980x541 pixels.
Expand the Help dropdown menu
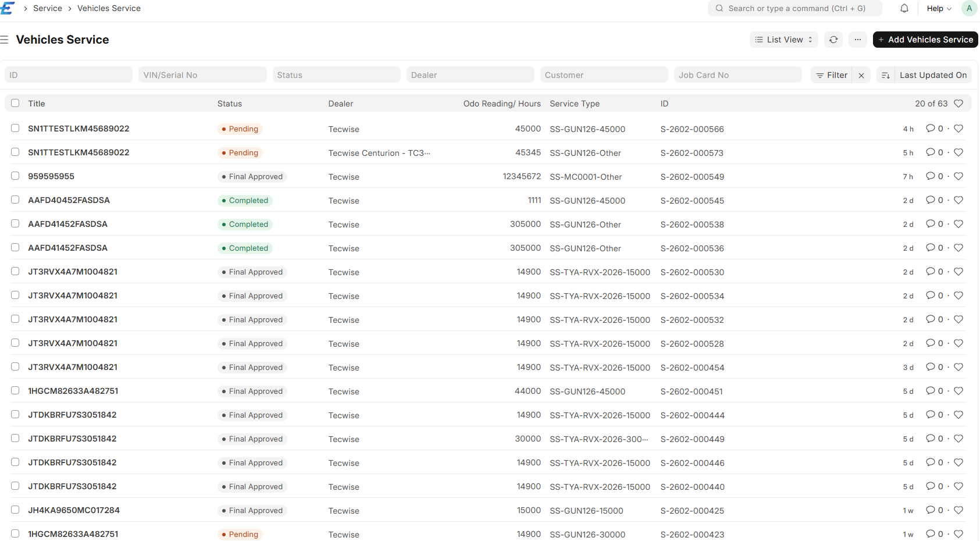939,8
